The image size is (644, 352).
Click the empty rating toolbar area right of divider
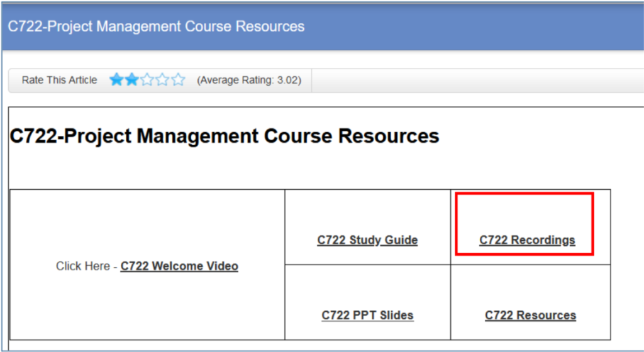[477, 80]
